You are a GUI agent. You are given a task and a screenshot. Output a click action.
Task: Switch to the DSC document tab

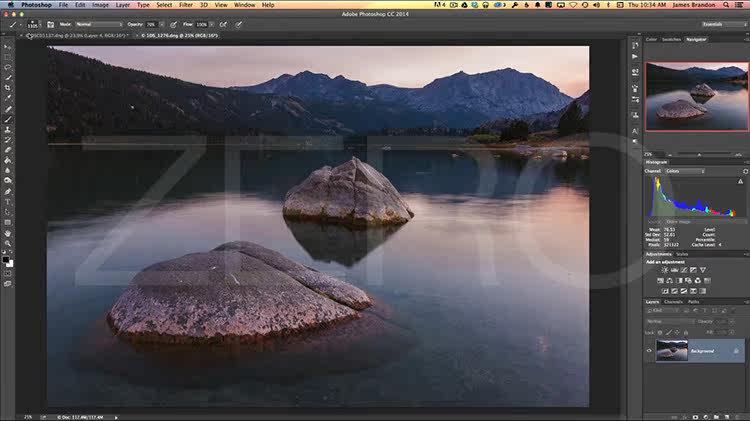coord(78,35)
